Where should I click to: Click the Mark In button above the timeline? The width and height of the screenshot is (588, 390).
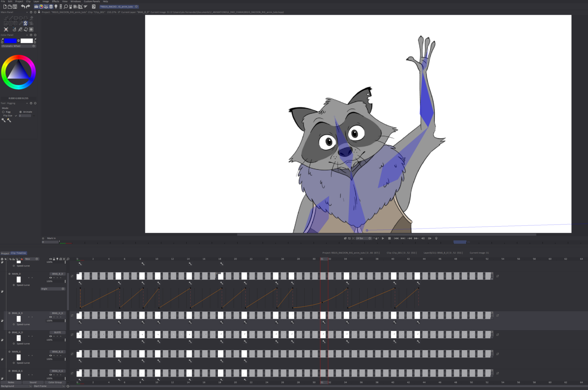pyautogui.click(x=51, y=238)
